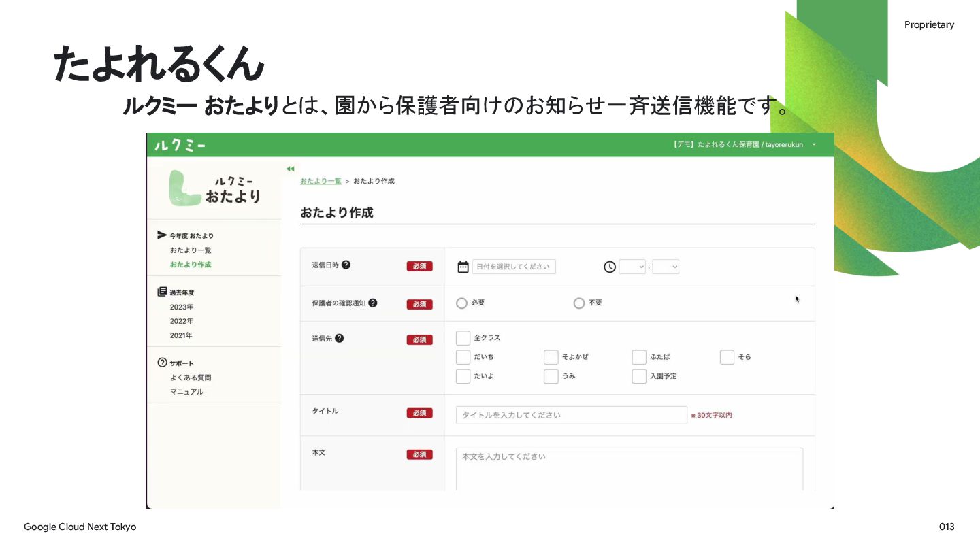Check the そよかぜ class checkbox
The height and width of the screenshot is (551, 980).
[551, 357]
